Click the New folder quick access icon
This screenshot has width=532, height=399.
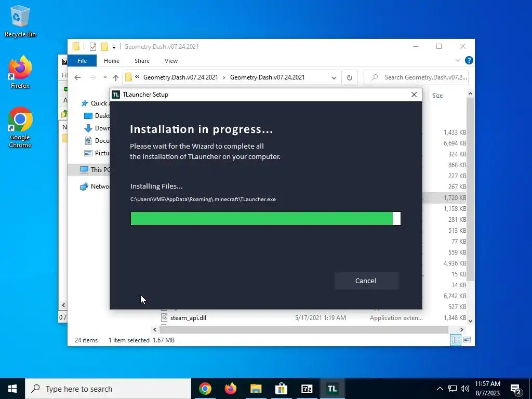[x=104, y=46]
